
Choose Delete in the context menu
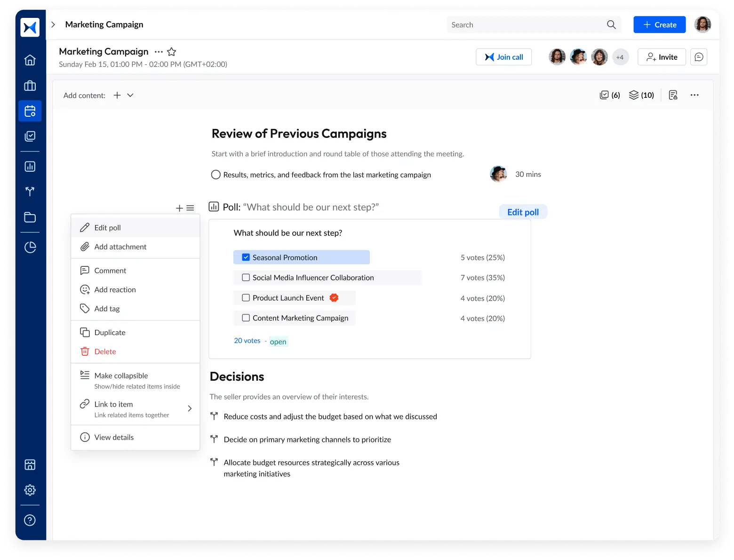tap(105, 352)
